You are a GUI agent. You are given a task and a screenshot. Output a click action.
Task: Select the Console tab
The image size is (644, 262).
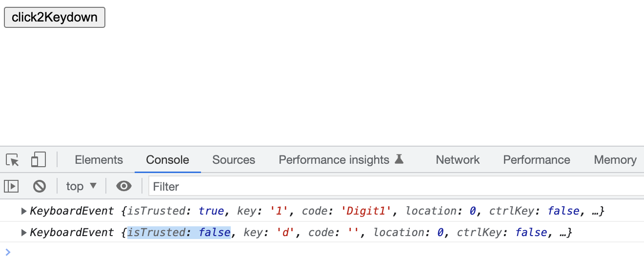[x=167, y=160]
